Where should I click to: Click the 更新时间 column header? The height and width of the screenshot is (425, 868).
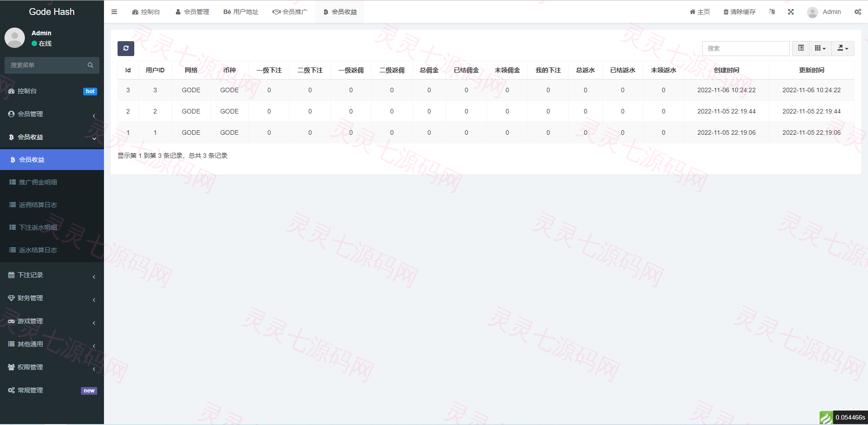point(811,70)
